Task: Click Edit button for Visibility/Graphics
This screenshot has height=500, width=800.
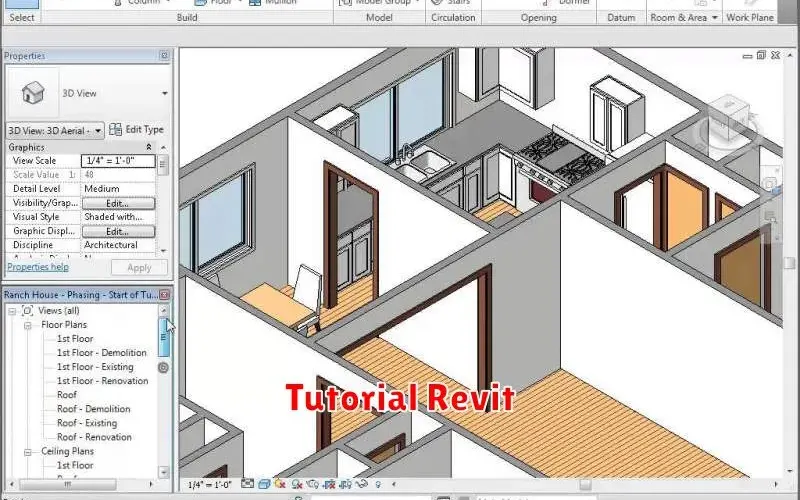Action: coord(118,203)
